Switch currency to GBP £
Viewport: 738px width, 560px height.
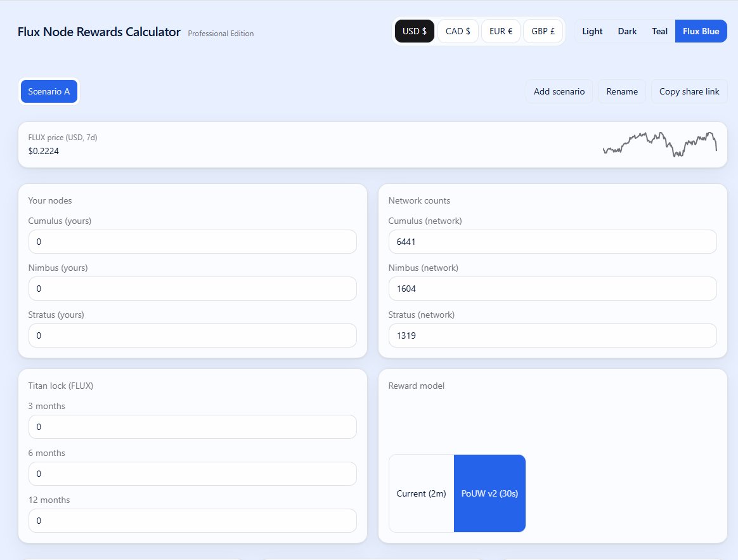click(x=543, y=31)
